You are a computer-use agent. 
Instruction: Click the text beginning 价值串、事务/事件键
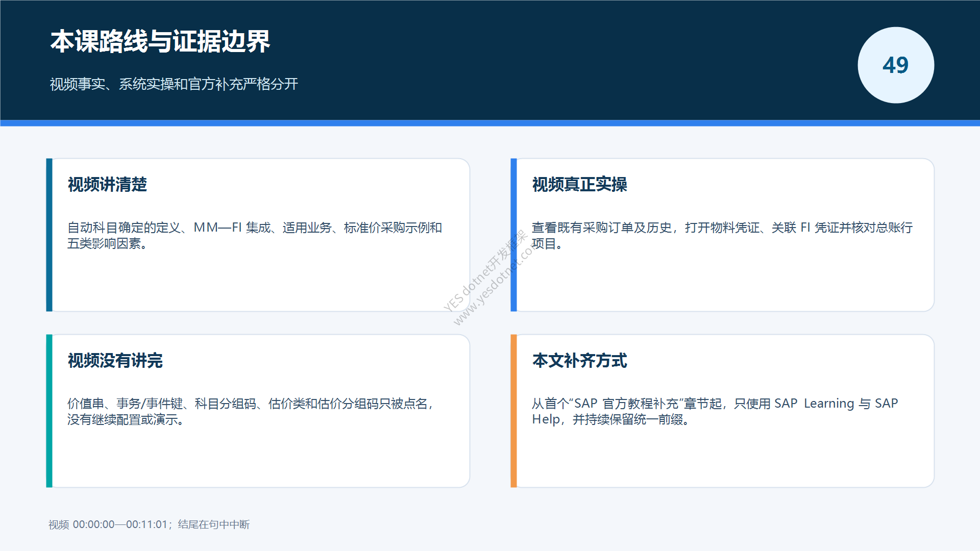click(251, 411)
